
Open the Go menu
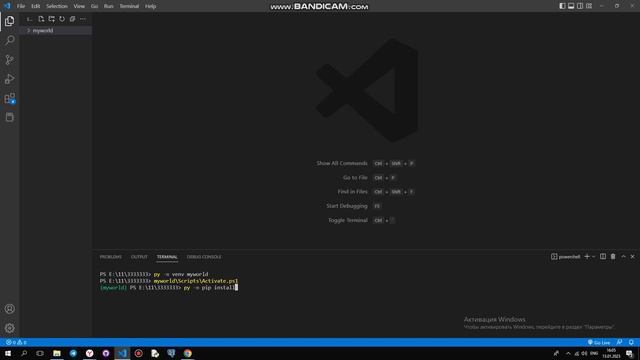[x=94, y=6]
